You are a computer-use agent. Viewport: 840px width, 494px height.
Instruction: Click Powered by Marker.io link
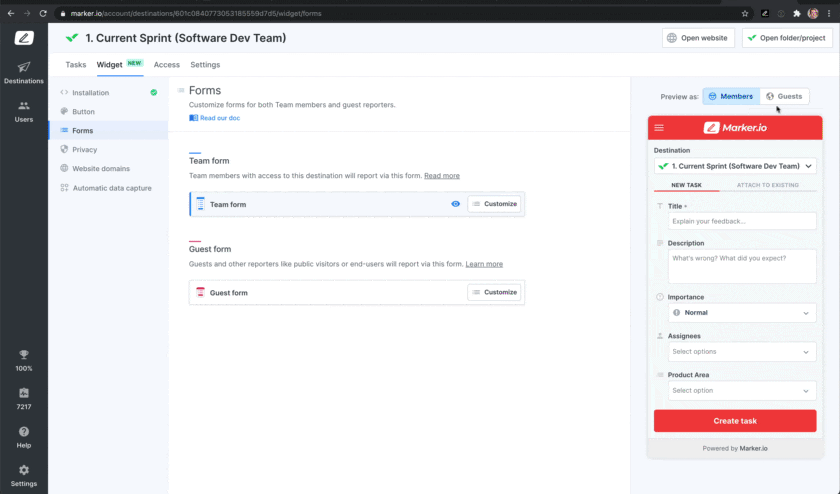click(x=735, y=448)
